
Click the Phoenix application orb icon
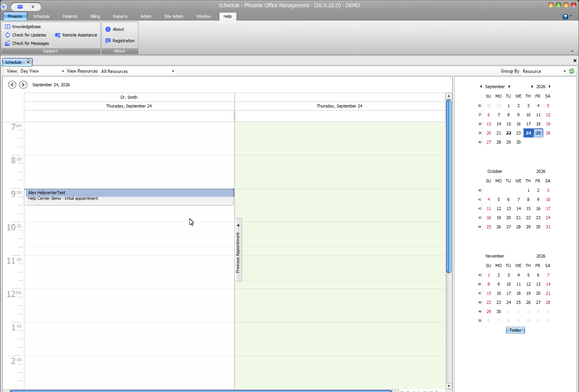pos(4,6)
